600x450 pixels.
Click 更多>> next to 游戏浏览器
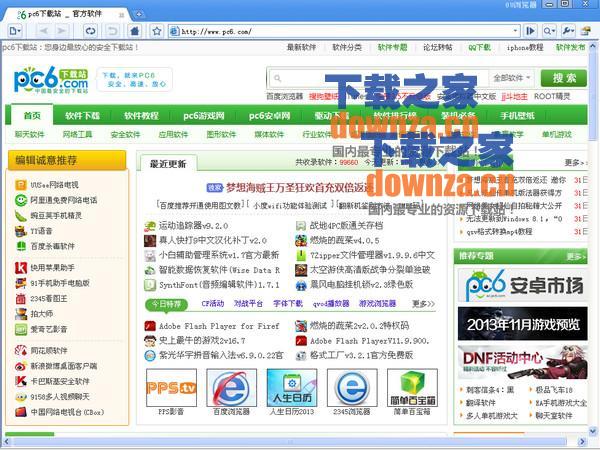coord(423,304)
